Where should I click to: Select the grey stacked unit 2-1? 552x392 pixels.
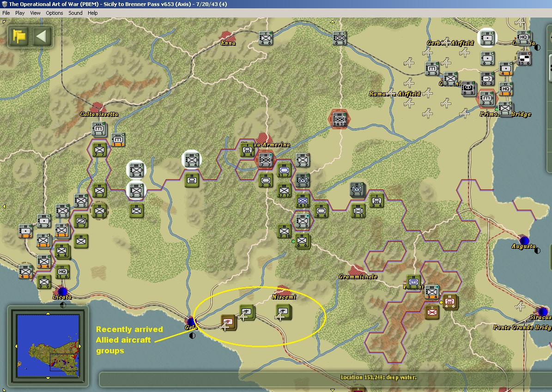point(358,190)
